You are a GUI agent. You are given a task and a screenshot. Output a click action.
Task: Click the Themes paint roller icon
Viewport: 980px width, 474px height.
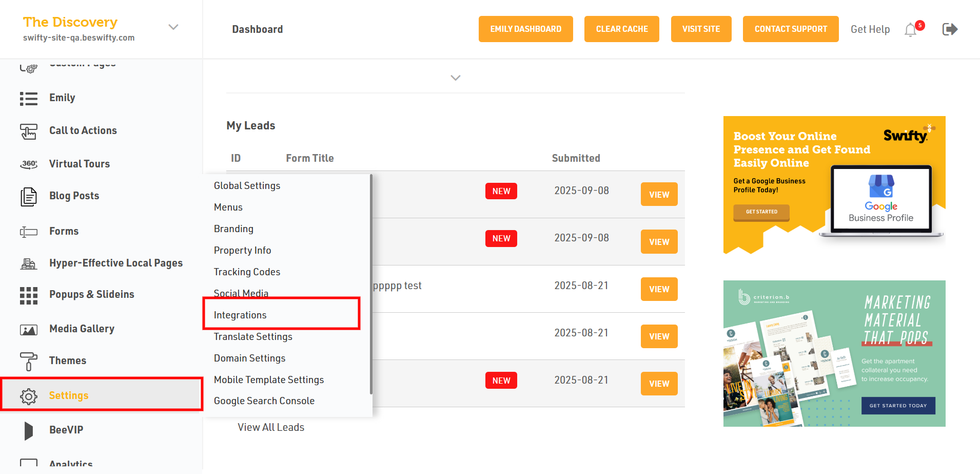click(29, 361)
